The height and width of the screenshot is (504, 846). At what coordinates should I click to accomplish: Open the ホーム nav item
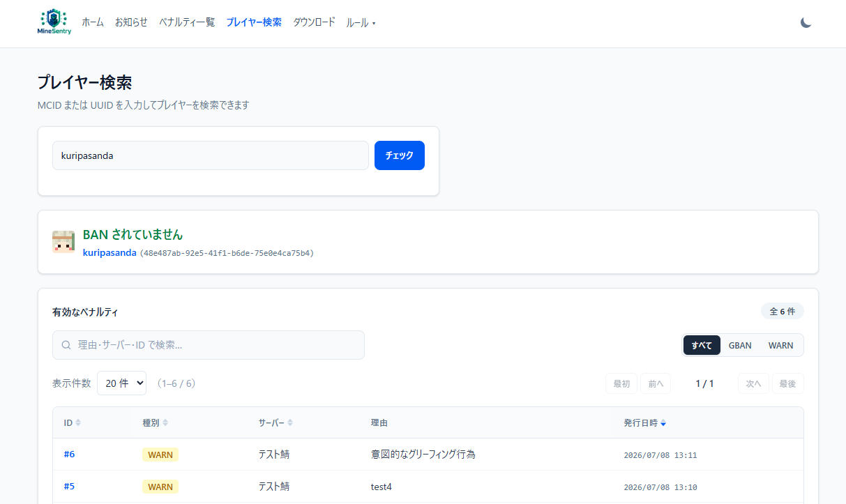tap(93, 22)
